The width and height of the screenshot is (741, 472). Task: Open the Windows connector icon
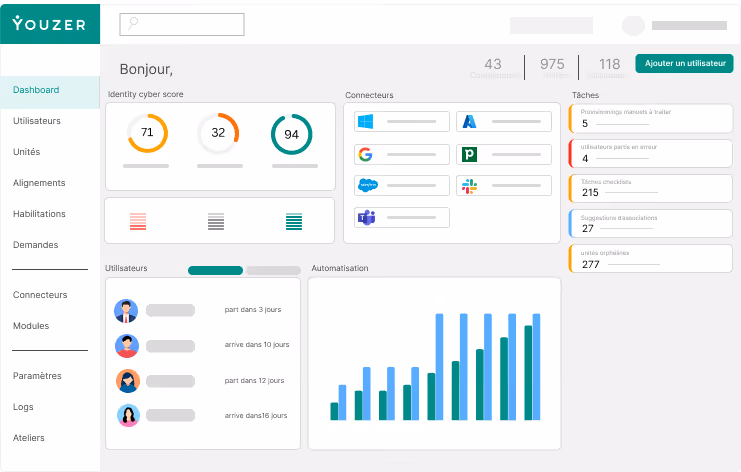tap(365, 121)
